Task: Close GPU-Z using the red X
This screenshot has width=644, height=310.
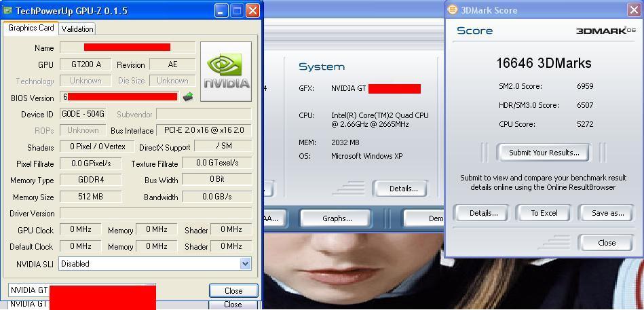Action: click(x=252, y=11)
